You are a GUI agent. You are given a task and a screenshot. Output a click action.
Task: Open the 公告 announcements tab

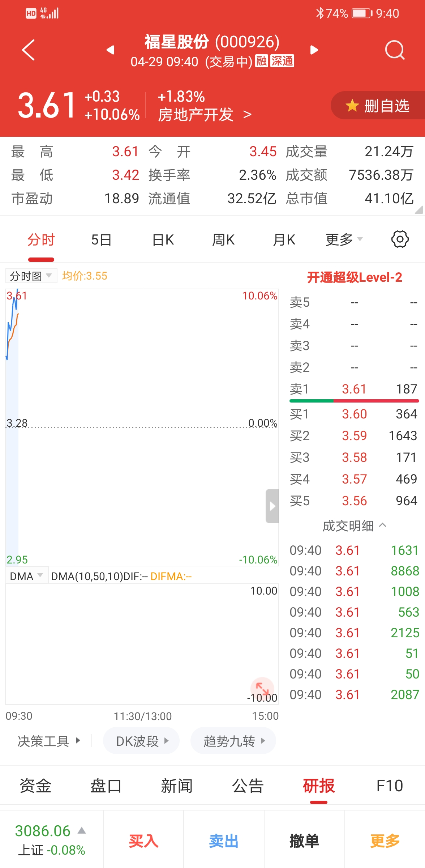point(248,786)
